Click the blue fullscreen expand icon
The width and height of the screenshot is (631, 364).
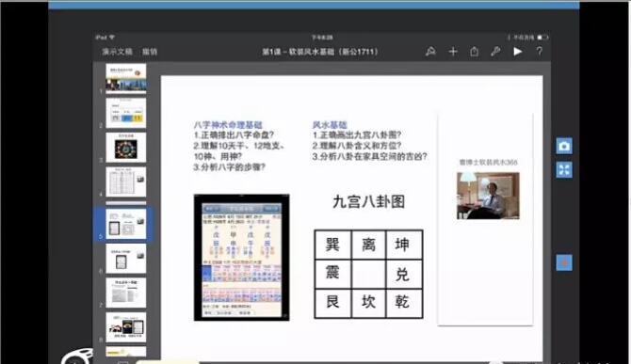pyautogui.click(x=564, y=170)
